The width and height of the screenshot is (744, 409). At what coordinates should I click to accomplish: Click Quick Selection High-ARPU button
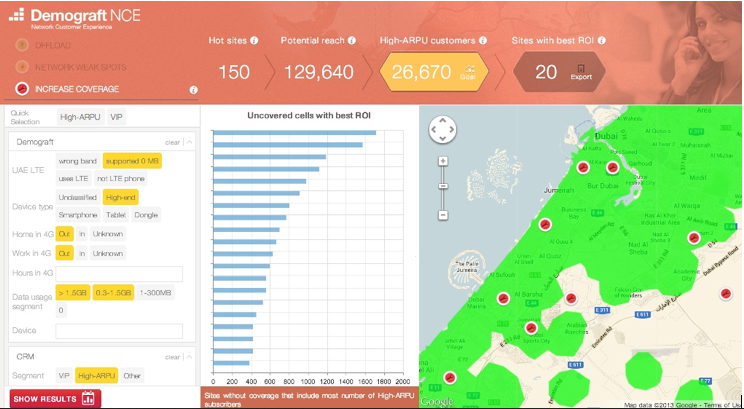81,117
